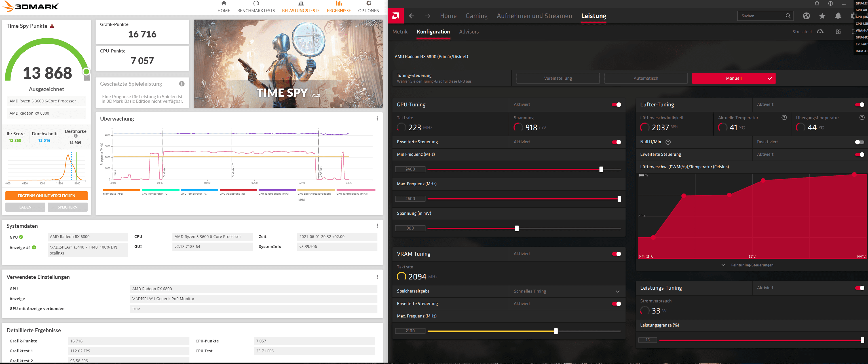The width and height of the screenshot is (868, 364).
Task: Click fan curve top point near 100%
Action: click(854, 174)
